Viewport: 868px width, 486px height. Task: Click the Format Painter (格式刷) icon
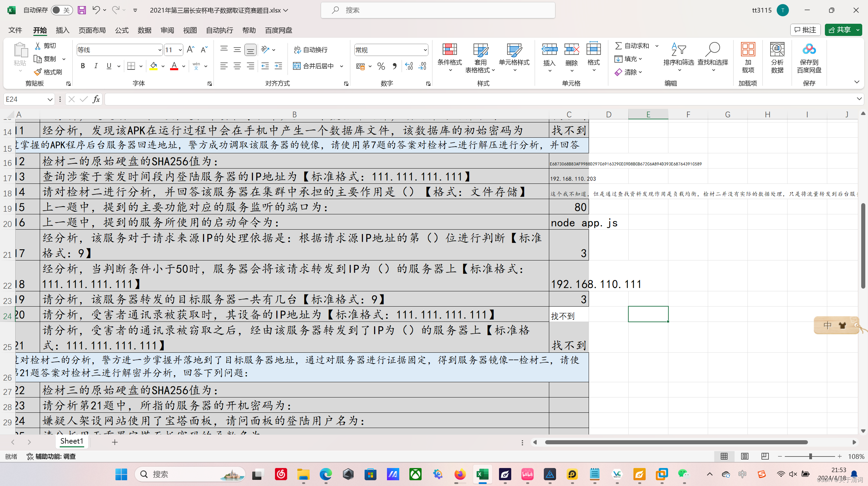click(x=38, y=72)
